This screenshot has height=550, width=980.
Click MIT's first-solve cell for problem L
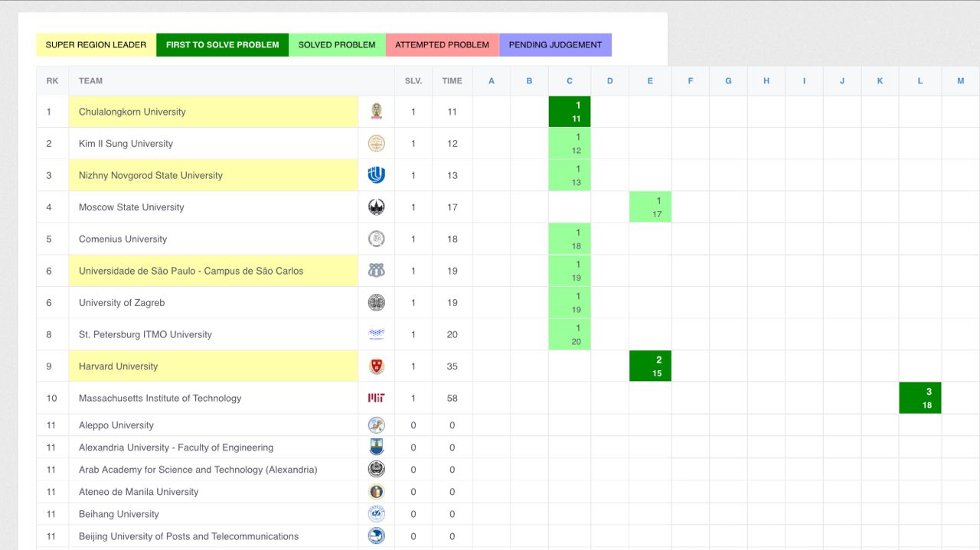click(x=920, y=398)
